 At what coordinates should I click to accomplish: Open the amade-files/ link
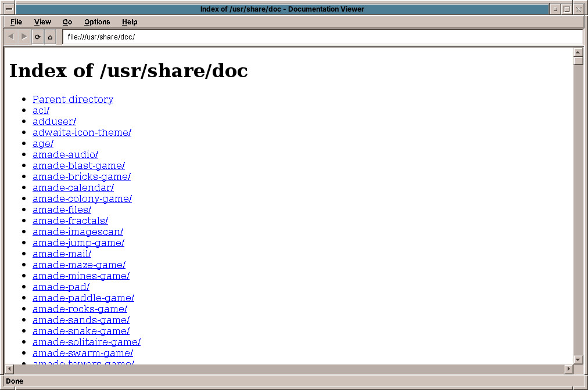(x=62, y=210)
